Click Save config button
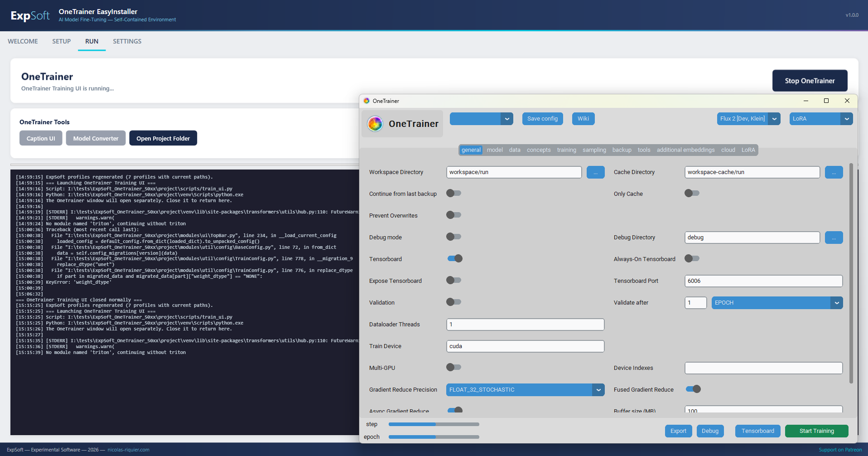Viewport: 868px width, 456px height. (542, 119)
